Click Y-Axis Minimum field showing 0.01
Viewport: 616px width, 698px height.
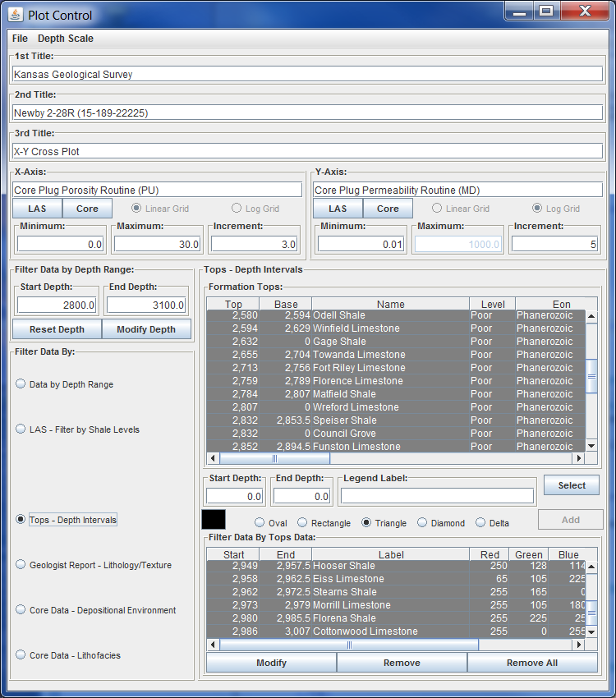click(361, 244)
